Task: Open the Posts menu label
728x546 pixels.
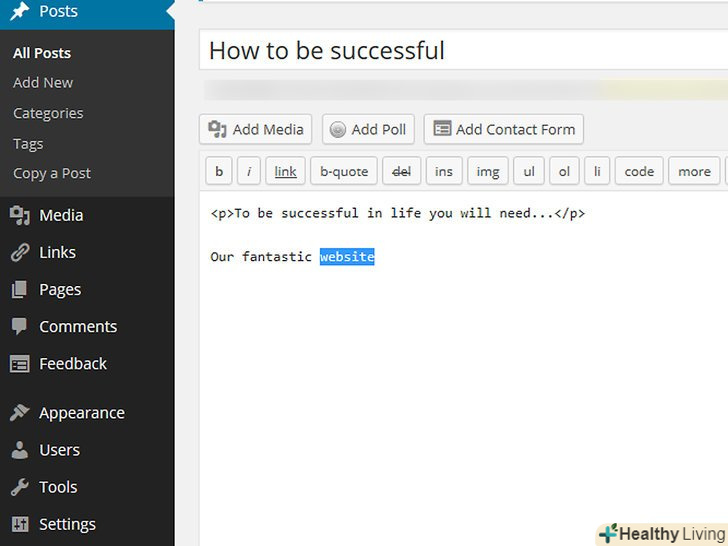Action: pyautogui.click(x=58, y=11)
